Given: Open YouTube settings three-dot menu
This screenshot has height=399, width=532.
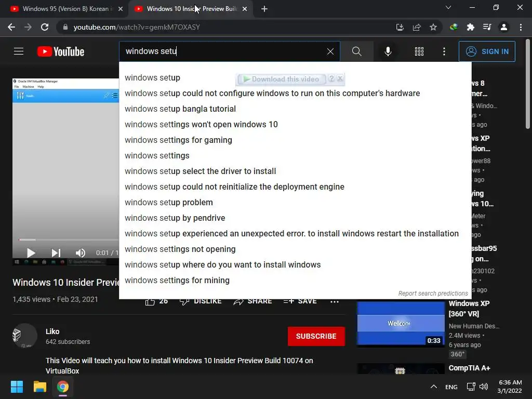Looking at the screenshot, I should 444,51.
